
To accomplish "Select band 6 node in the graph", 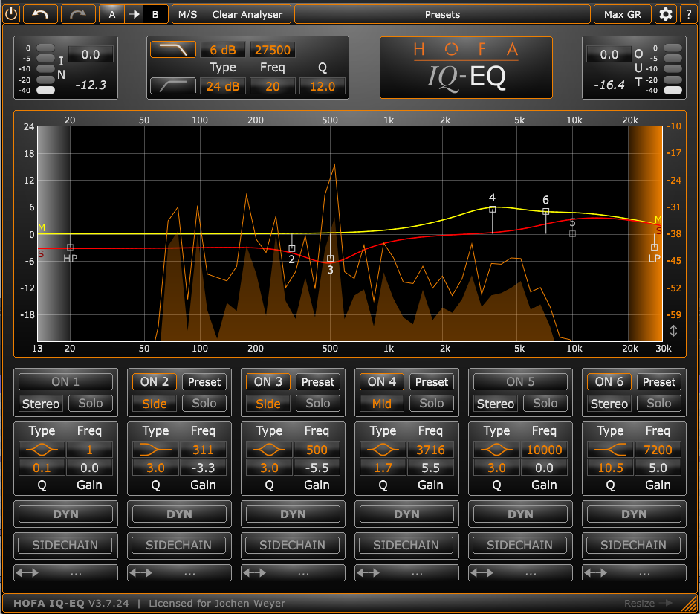I will (x=545, y=211).
